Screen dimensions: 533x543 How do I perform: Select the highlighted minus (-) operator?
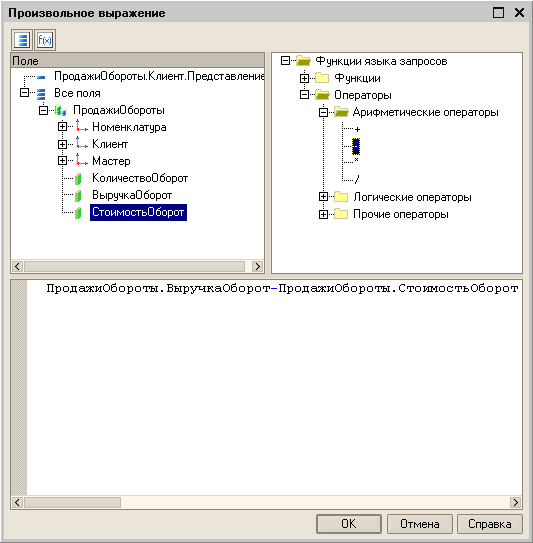[x=356, y=146]
